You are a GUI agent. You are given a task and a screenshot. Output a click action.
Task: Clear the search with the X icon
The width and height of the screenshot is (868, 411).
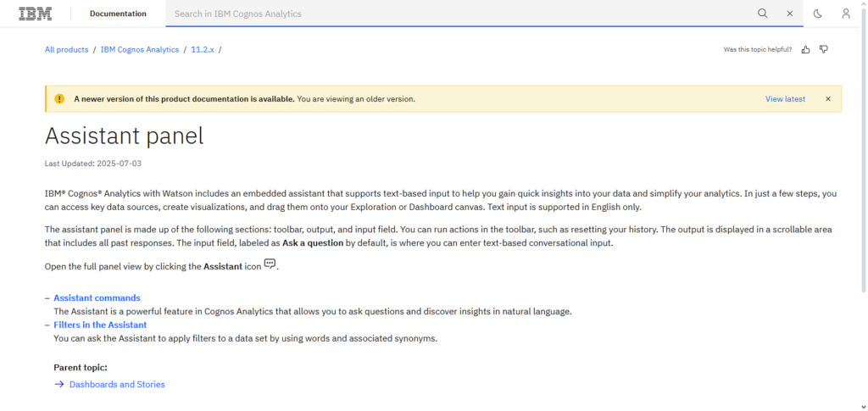(790, 14)
